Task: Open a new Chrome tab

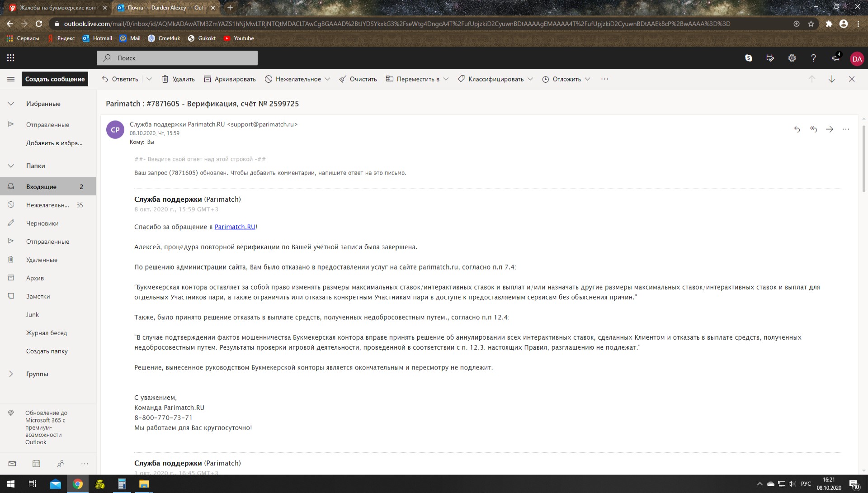Action: pyautogui.click(x=230, y=8)
